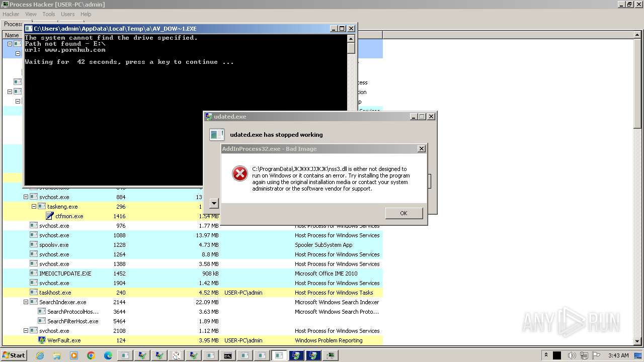Screen dimensions: 644x362
Task: Click the Spooler SubSystem App description
Action: [x=324, y=245]
